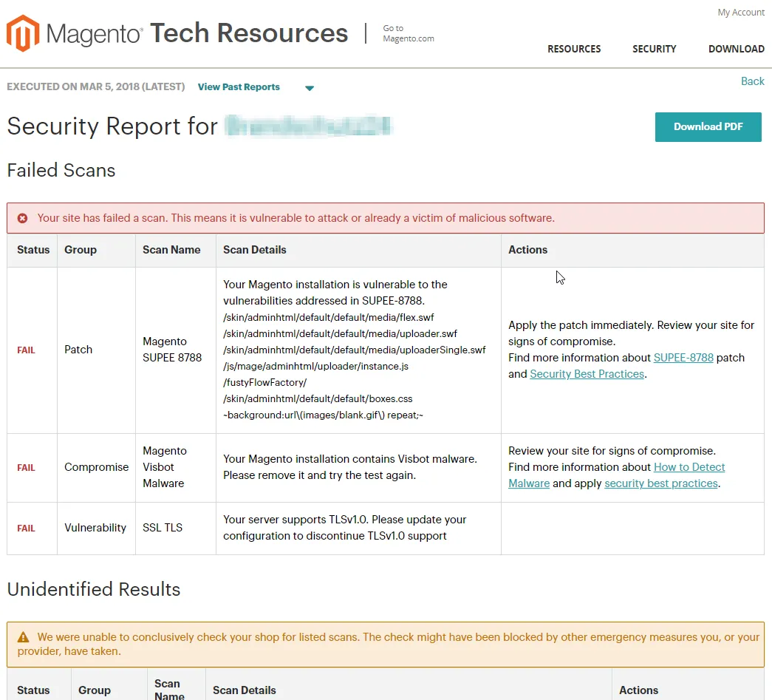Open the Security menu
Image resolution: width=772 pixels, height=700 pixels.
pos(654,49)
